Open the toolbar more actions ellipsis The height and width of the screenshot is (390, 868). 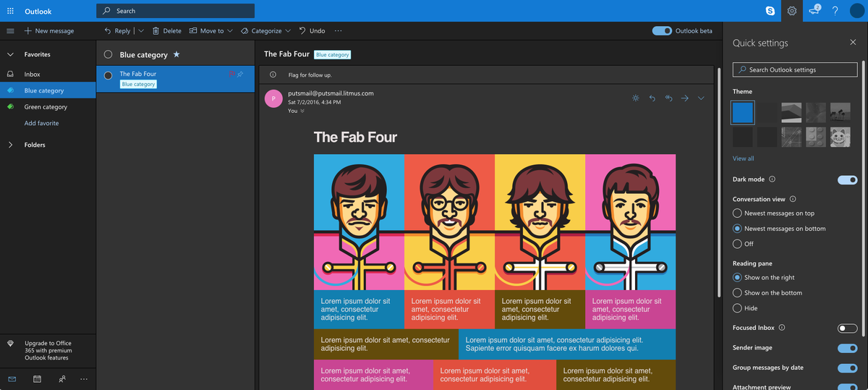pyautogui.click(x=338, y=31)
